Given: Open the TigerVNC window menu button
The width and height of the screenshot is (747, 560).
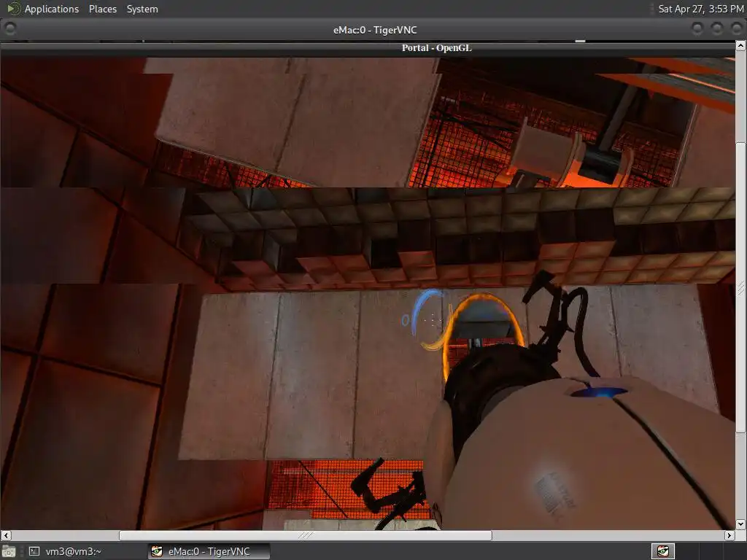Looking at the screenshot, I should pos(9,29).
